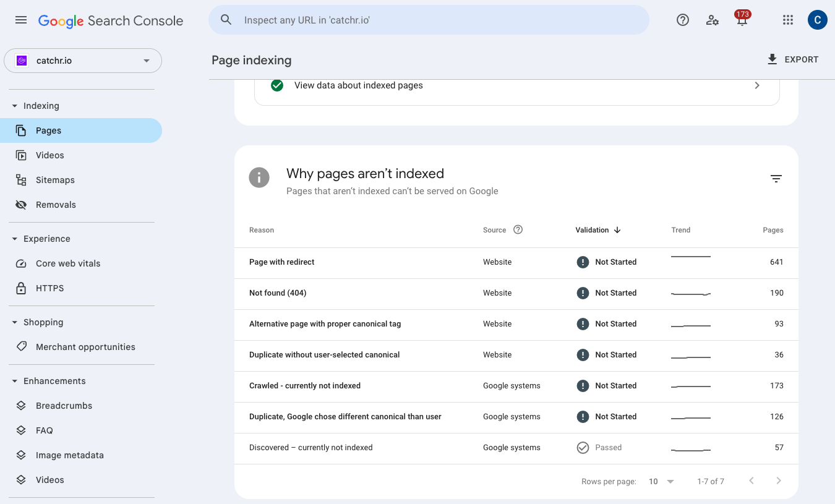Open the hamburger main menu
835x504 pixels.
click(x=21, y=20)
